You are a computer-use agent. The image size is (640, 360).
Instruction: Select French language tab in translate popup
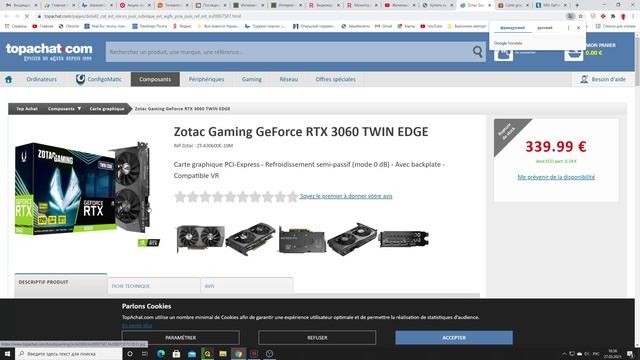(512, 28)
